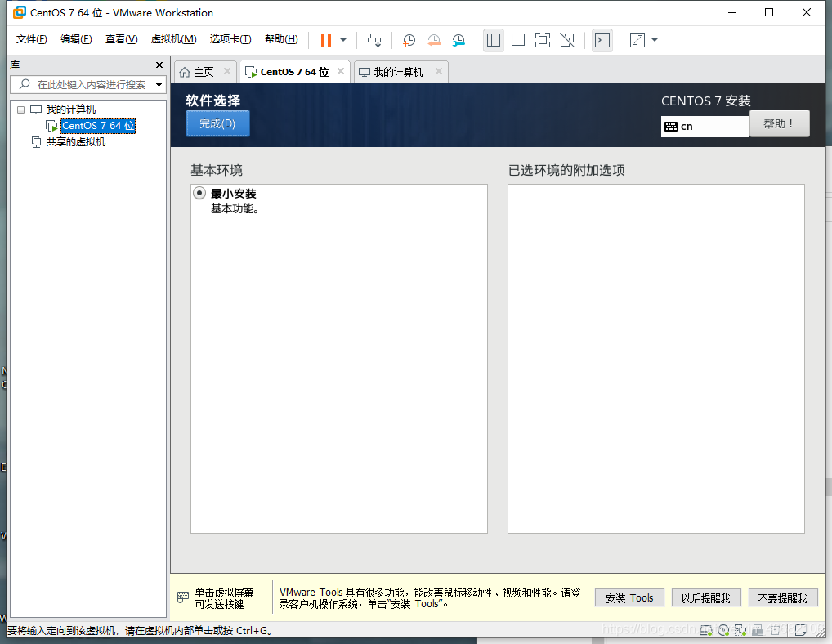Click the hard disk status icon
832x644 pixels.
[705, 630]
